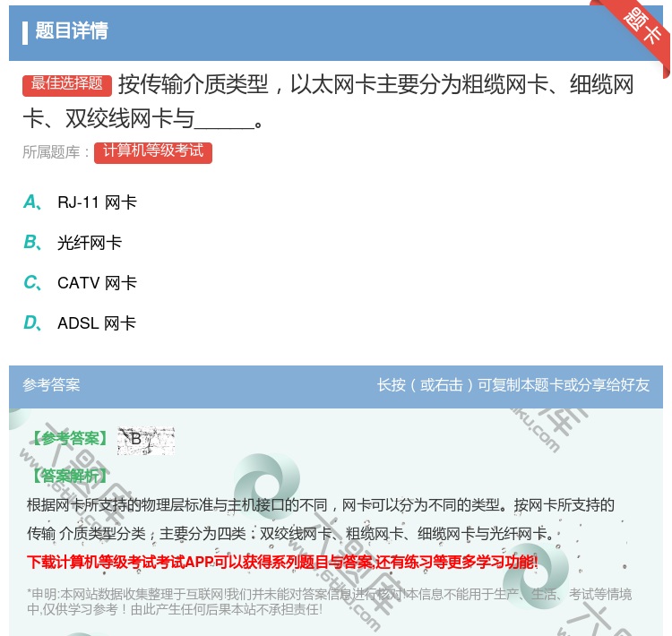672x636 pixels.
Task: Click the question text about 以太网卡
Action: point(329,101)
